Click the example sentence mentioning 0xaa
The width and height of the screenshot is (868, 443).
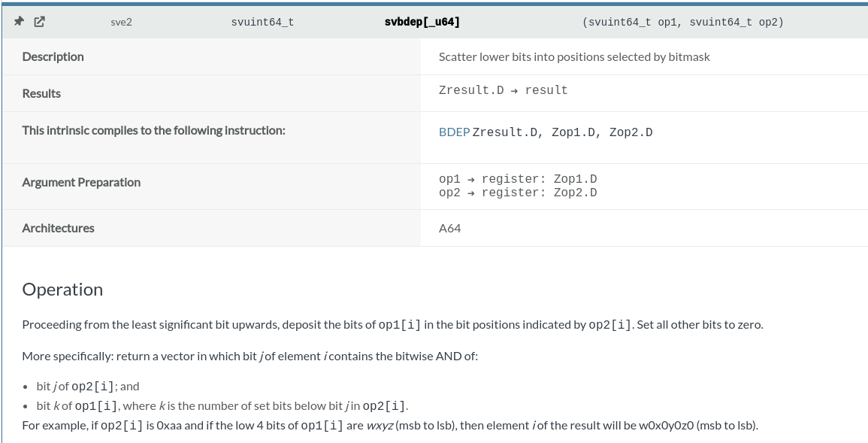(x=390, y=425)
